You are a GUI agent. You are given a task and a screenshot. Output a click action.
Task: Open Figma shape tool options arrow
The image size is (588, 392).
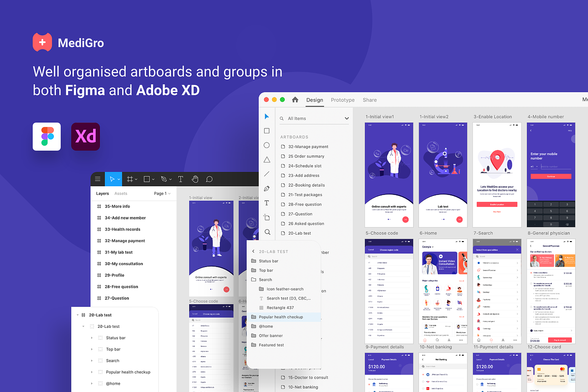click(x=153, y=180)
